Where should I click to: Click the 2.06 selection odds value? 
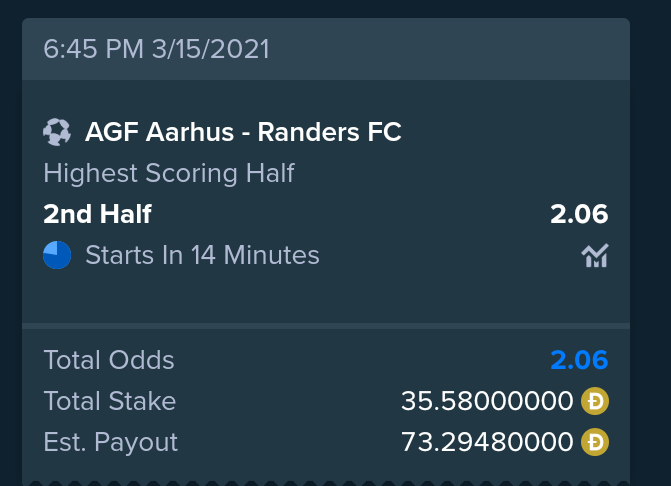click(x=579, y=213)
